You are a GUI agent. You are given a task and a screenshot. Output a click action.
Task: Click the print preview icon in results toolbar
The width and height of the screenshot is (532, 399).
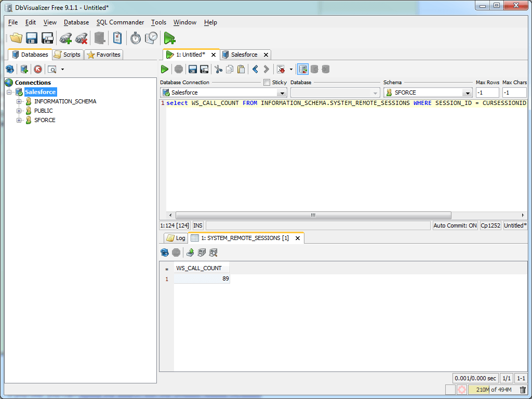(x=213, y=252)
